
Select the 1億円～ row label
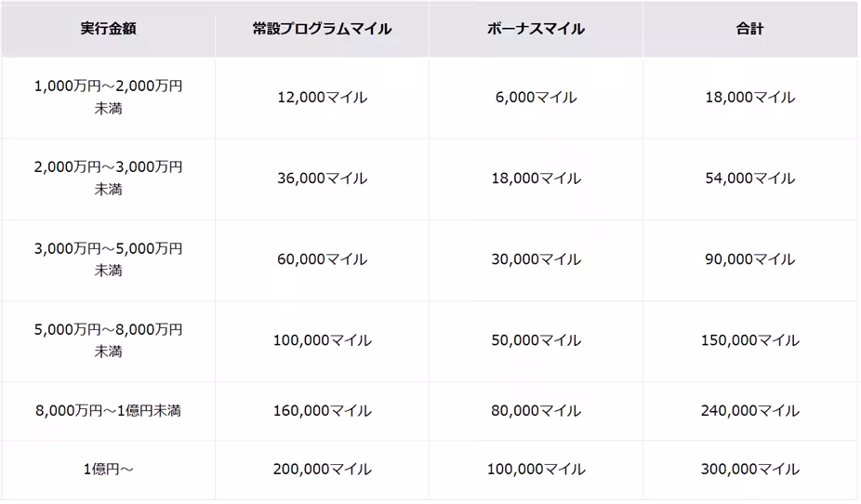pyautogui.click(x=108, y=470)
